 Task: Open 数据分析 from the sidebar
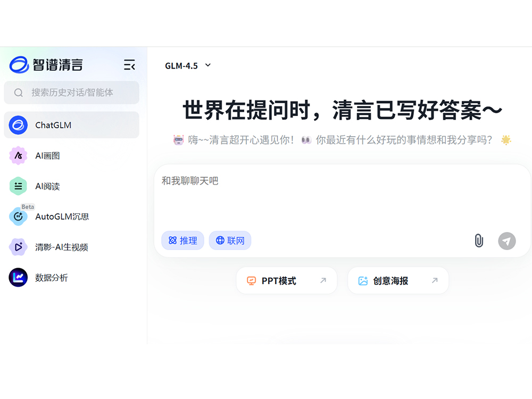[x=72, y=278]
